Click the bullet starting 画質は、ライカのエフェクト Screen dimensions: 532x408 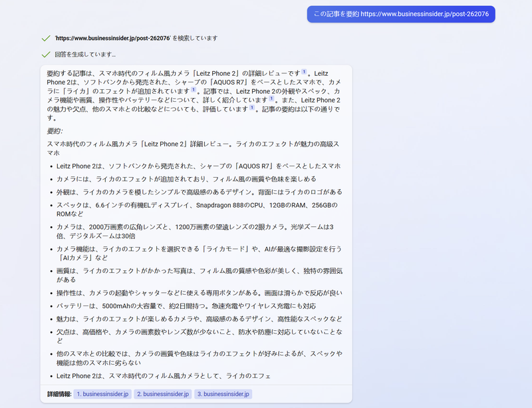199,275
